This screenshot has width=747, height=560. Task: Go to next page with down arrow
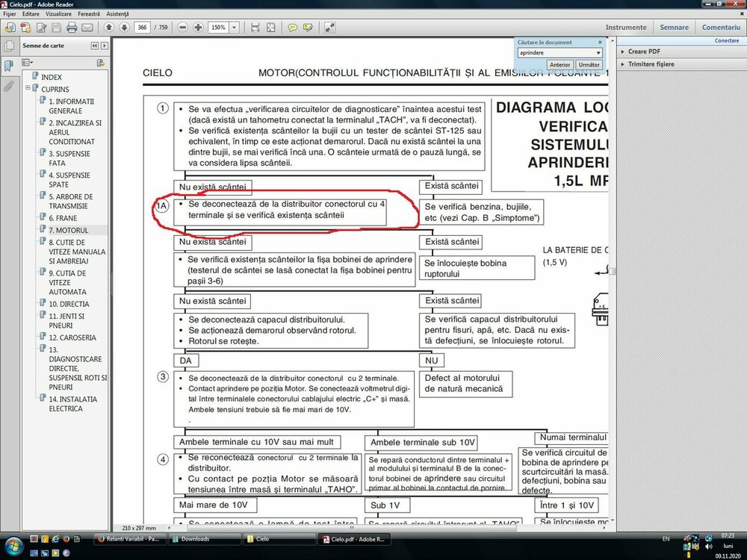pyautogui.click(x=123, y=28)
